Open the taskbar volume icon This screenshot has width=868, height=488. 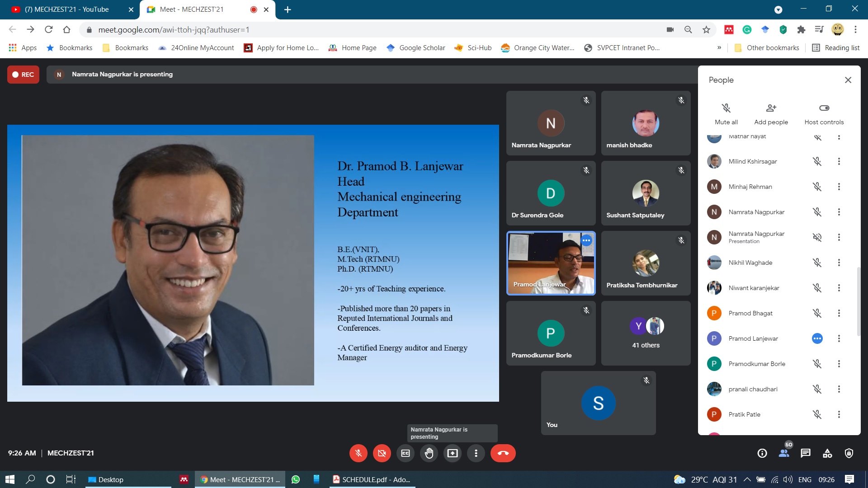[788, 479]
